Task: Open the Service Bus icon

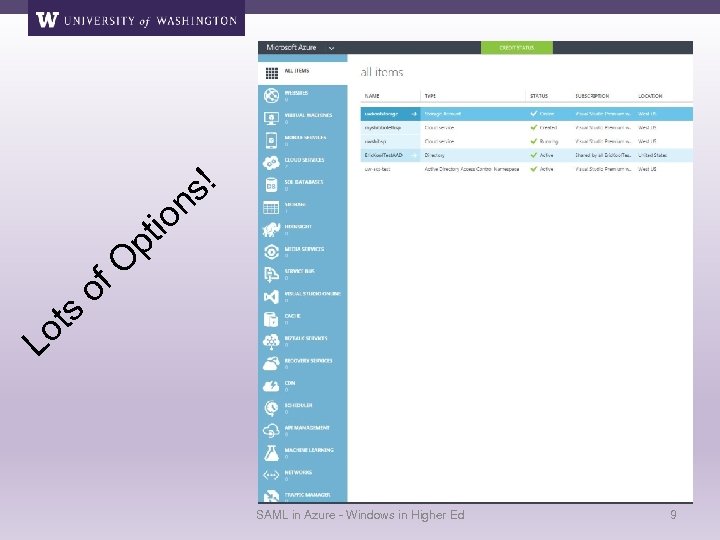Action: [x=271, y=274]
